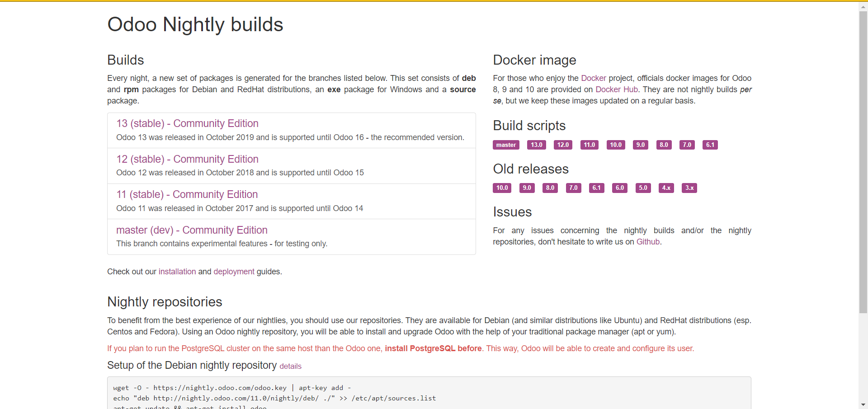Open the 5.0 old release badge
Image resolution: width=868 pixels, height=409 pixels.
tap(643, 188)
